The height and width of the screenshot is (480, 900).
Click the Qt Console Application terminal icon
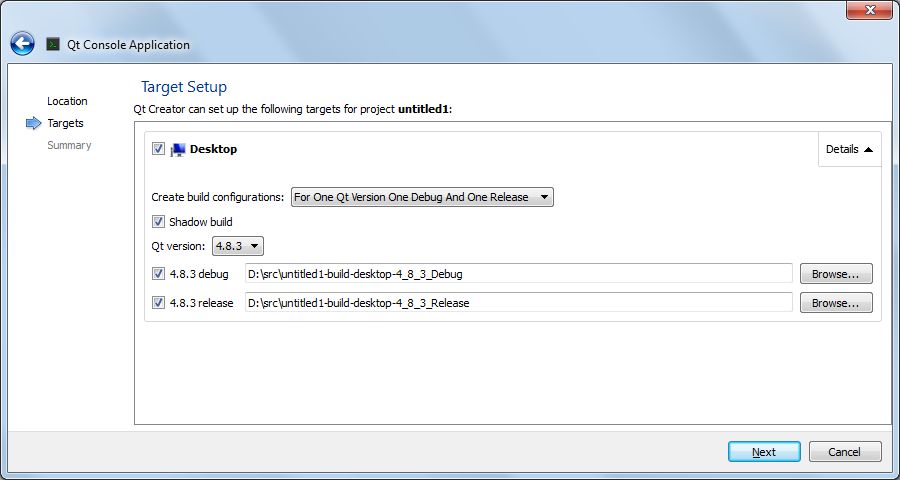pyautogui.click(x=52, y=44)
